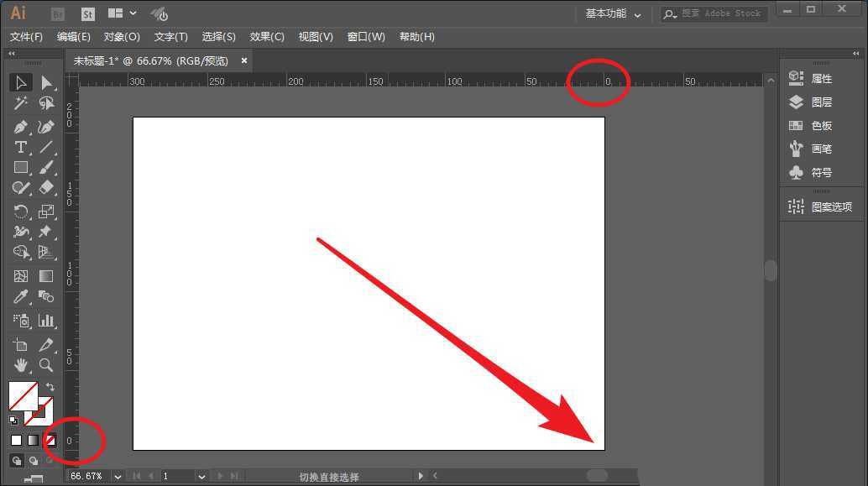Select the Rectangle tool
Image resolution: width=868 pixels, height=486 pixels.
[x=21, y=167]
